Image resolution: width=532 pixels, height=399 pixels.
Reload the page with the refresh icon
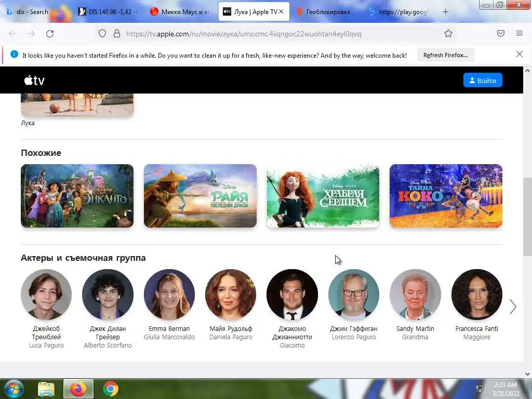coord(50,34)
